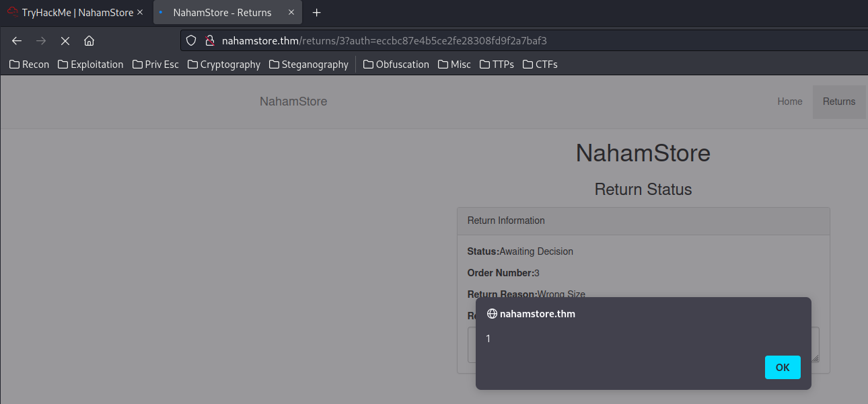
Task: Open tracking protection shield icon
Action: (191, 40)
